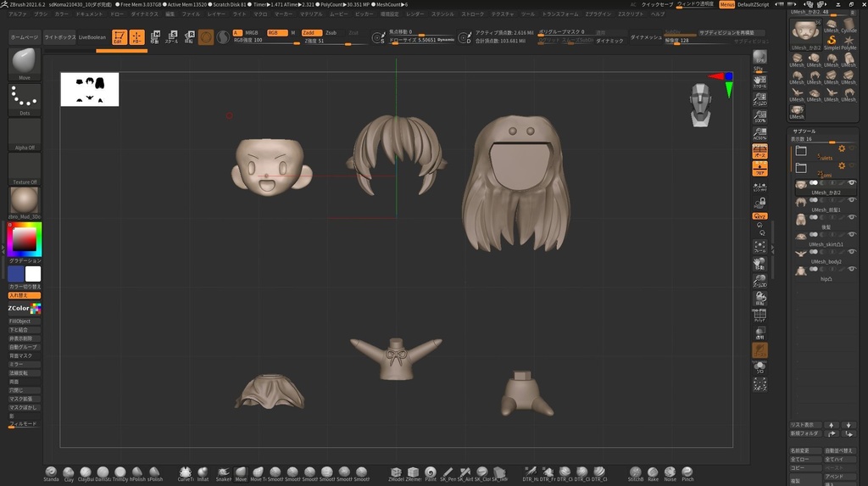Open the Texture Off selector
Screen dimensions: 868x486
[25, 168]
